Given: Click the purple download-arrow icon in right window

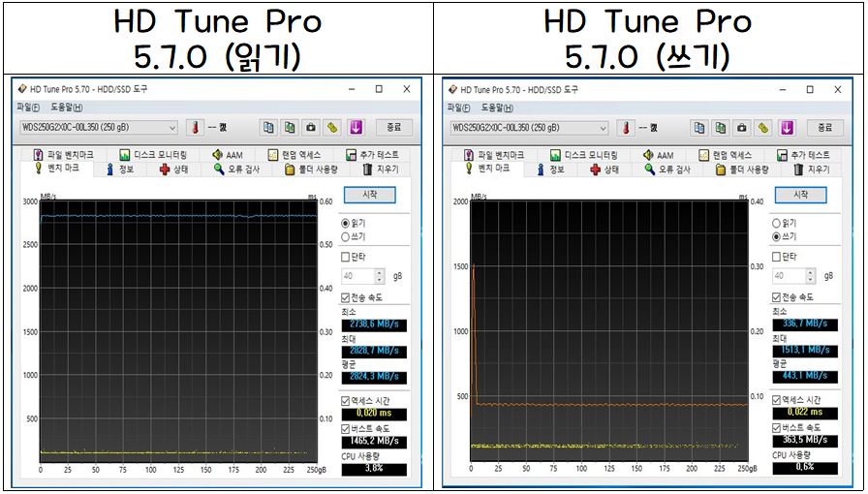Looking at the screenshot, I should (787, 128).
